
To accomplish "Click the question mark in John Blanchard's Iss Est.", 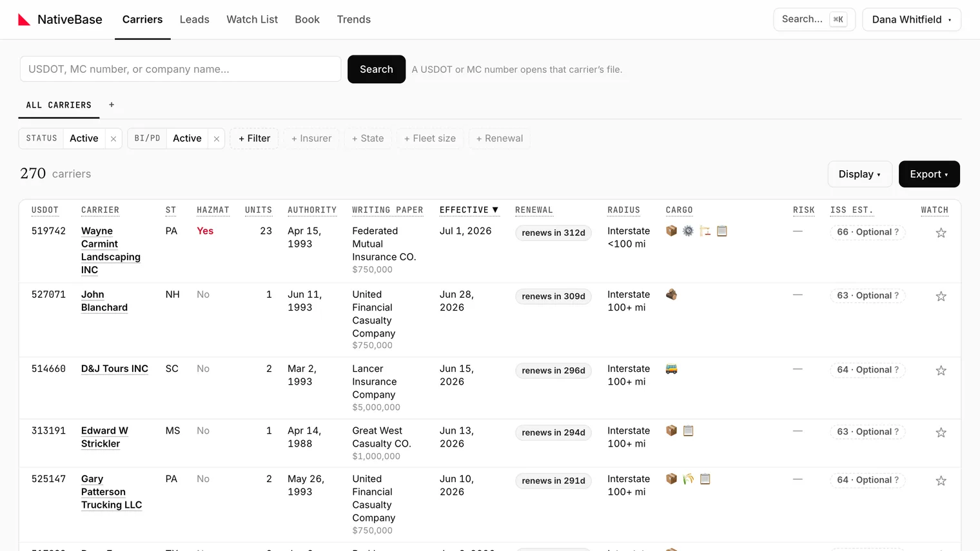I will click(896, 295).
